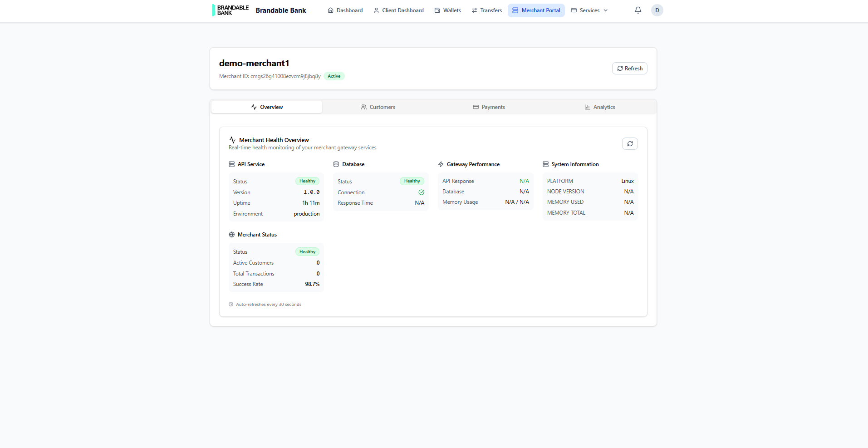
Task: Click the API Service server icon
Action: (x=232, y=164)
